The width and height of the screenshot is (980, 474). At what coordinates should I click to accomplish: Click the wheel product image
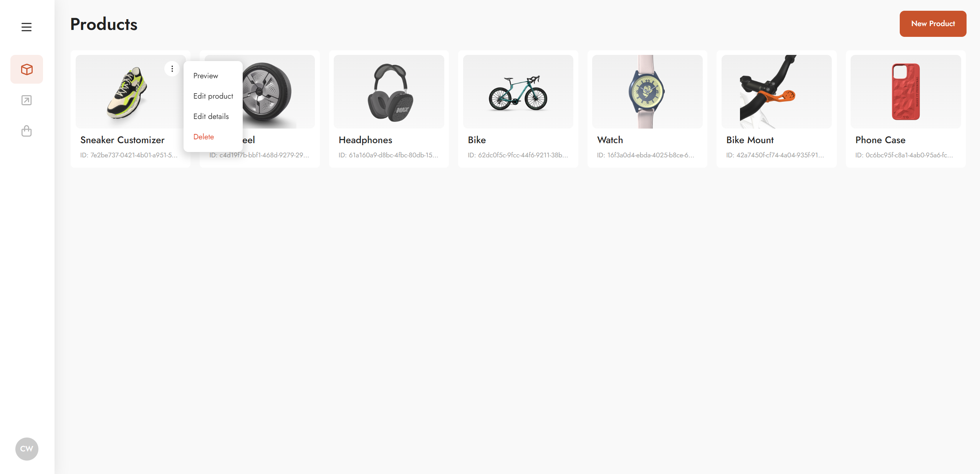278,91
